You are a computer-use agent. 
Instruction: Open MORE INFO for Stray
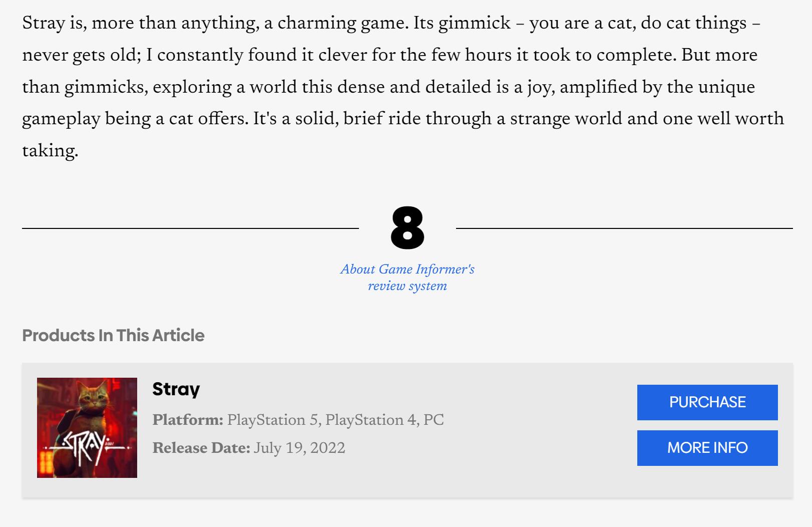click(x=707, y=448)
